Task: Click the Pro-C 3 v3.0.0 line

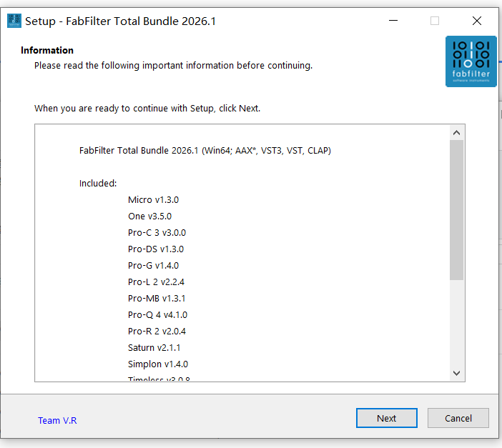Action: tap(157, 232)
